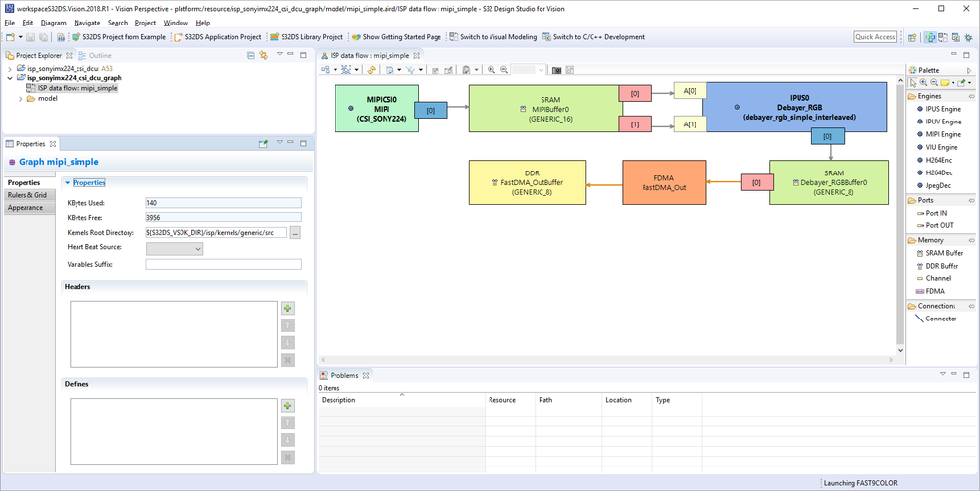Zoom in on the diagram
Image resolution: width=980 pixels, height=491 pixels.
click(491, 70)
